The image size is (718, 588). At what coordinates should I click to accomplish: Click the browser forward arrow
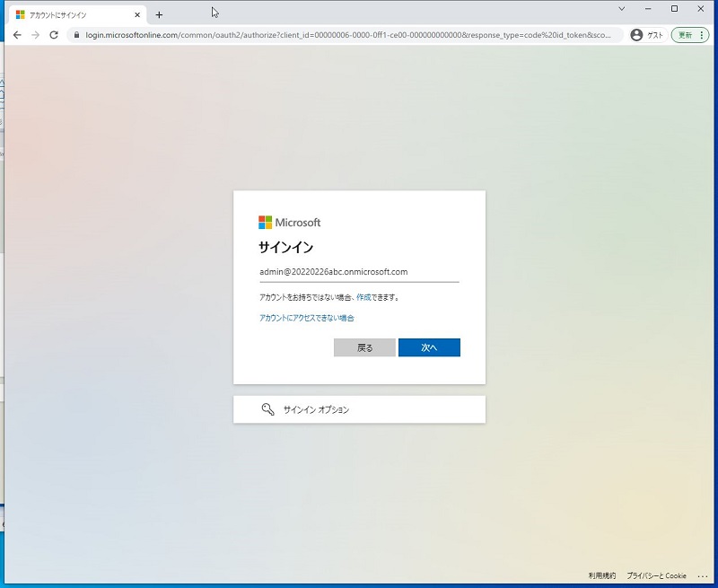[35, 35]
